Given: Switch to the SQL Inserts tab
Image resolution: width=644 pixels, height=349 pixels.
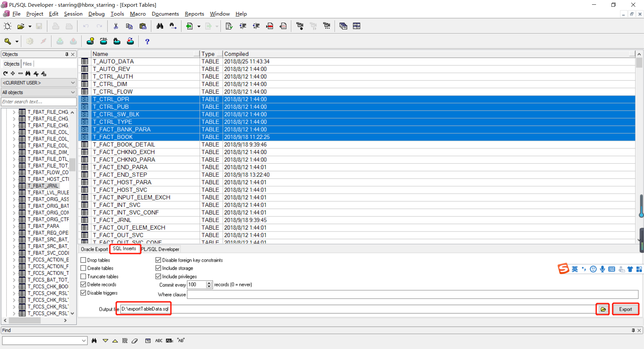Looking at the screenshot, I should coord(124,249).
